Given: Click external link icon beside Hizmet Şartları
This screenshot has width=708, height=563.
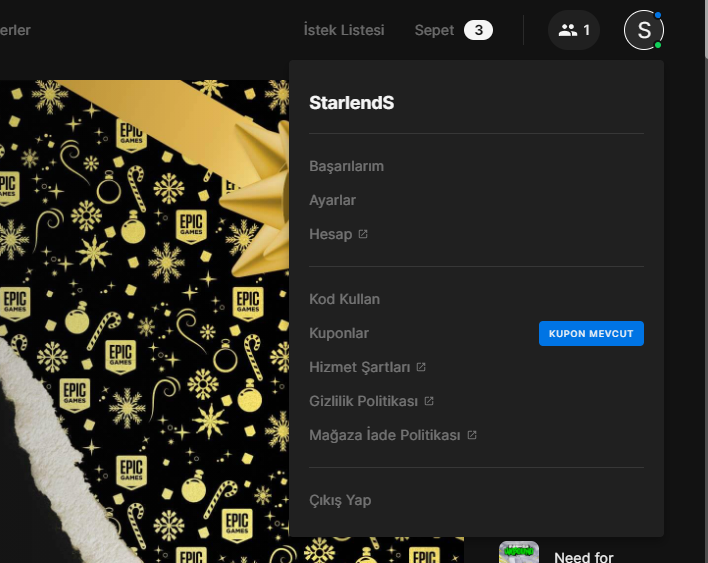Looking at the screenshot, I should (421, 367).
